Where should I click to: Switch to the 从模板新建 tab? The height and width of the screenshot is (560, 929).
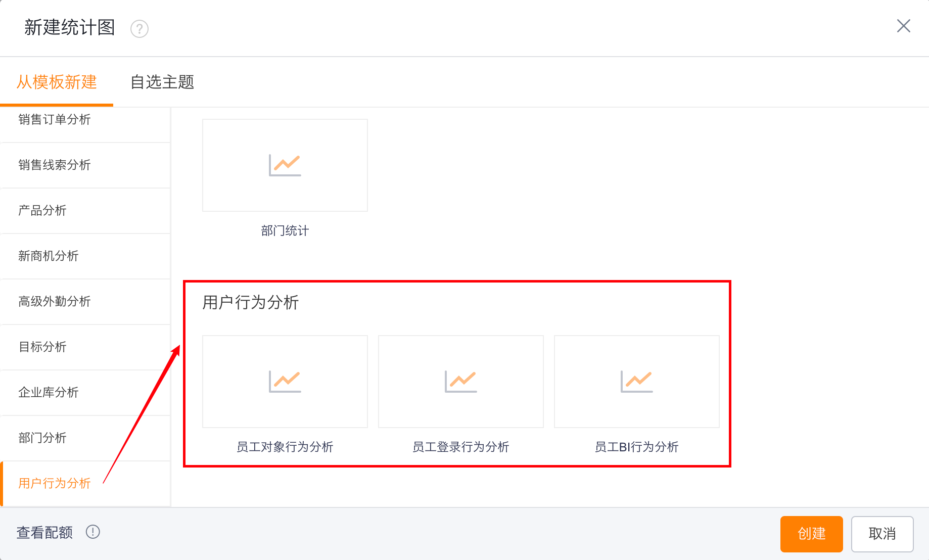(x=57, y=82)
